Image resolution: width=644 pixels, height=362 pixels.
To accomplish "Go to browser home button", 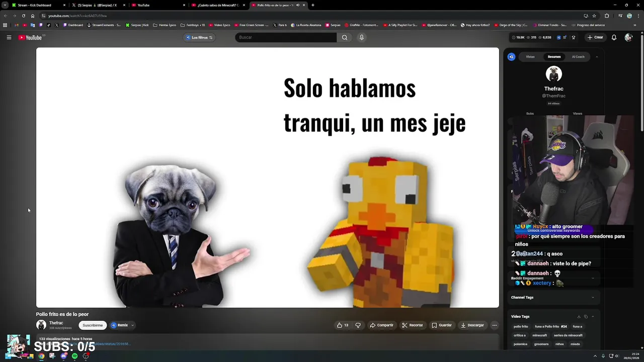I will click(33, 16).
